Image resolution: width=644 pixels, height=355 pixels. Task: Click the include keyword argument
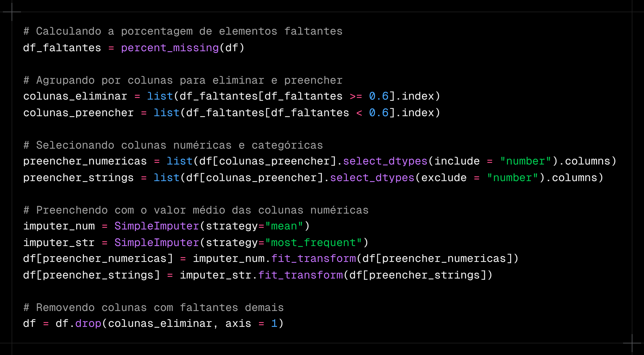click(x=457, y=161)
